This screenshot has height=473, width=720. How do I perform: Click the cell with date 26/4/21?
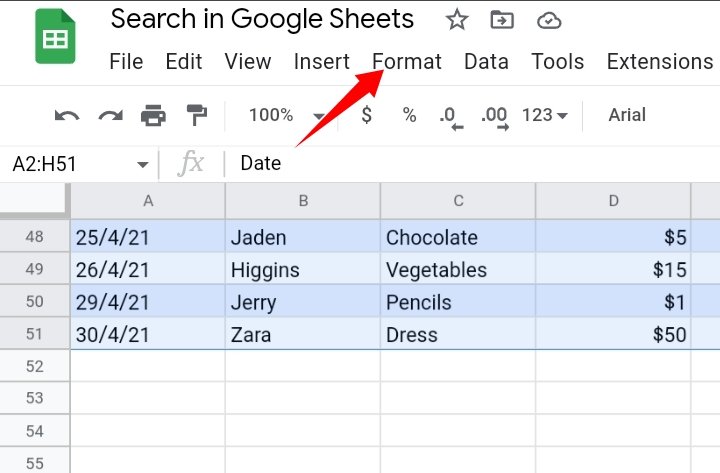tap(148, 269)
